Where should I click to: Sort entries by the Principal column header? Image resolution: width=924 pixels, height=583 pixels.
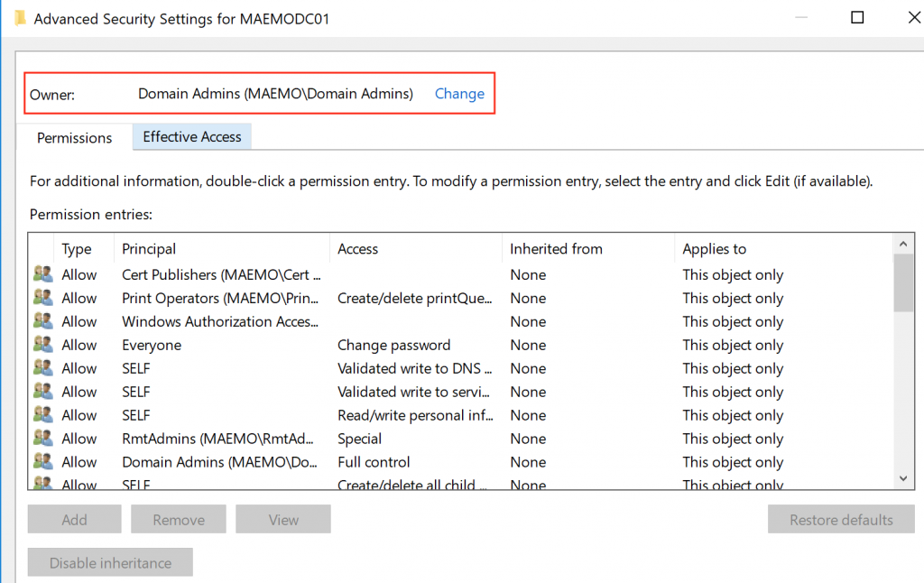149,249
